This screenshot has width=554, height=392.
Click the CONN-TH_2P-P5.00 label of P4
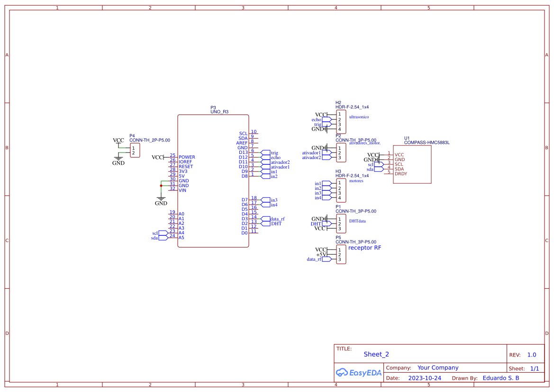point(149,140)
